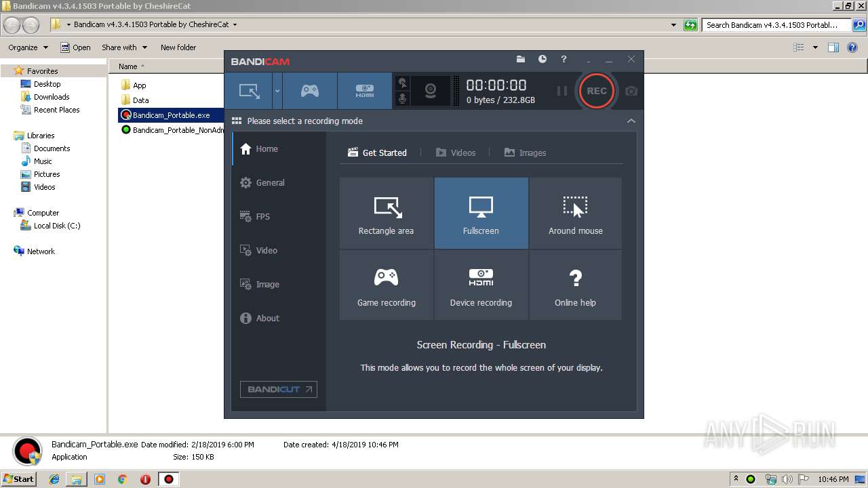
Task: Switch to the Videos tab
Action: 456,152
